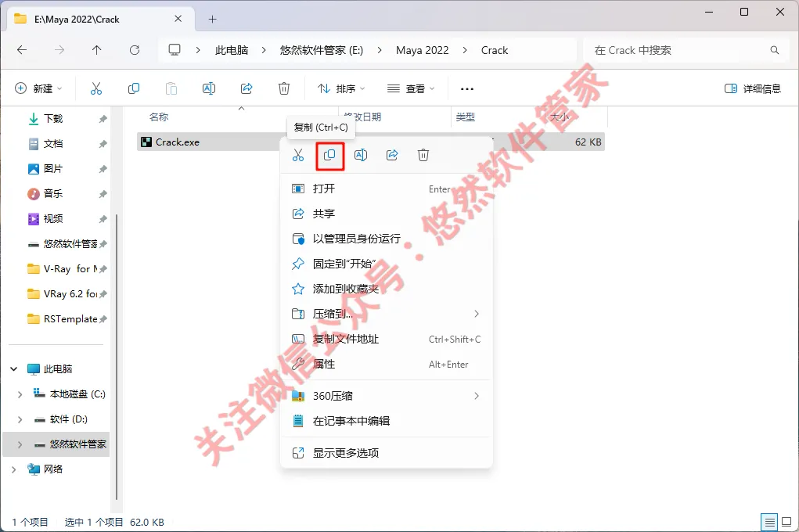Select 固定到"开始" in the context menu
Image resolution: width=799 pixels, height=532 pixels.
pyautogui.click(x=387, y=264)
